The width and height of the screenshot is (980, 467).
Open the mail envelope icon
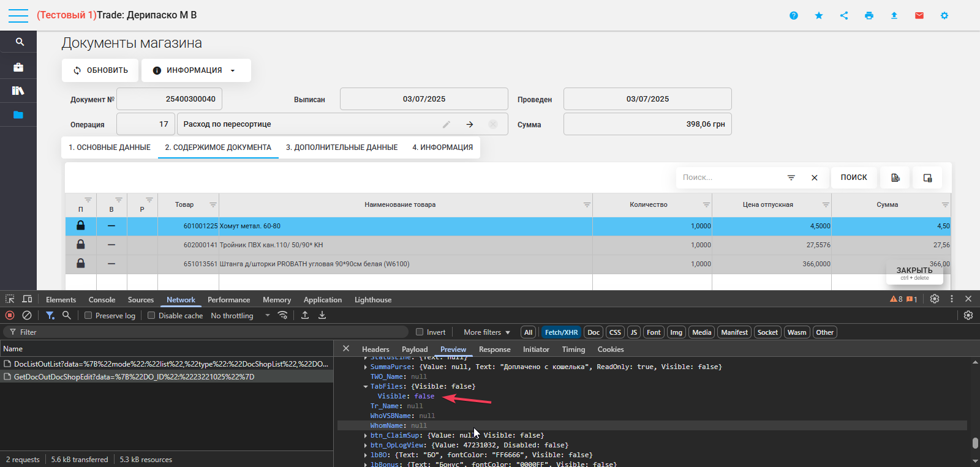coord(919,15)
